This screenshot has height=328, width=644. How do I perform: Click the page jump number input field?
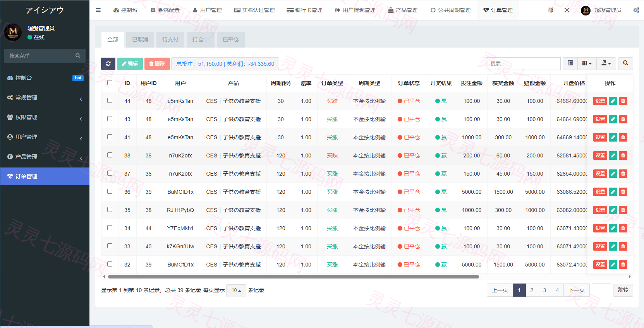[x=601, y=290]
